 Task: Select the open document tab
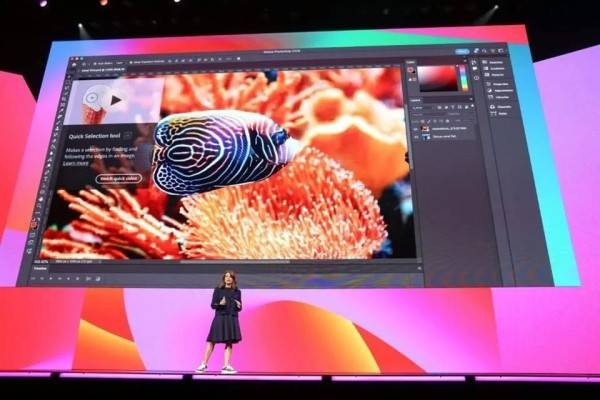tap(102, 70)
